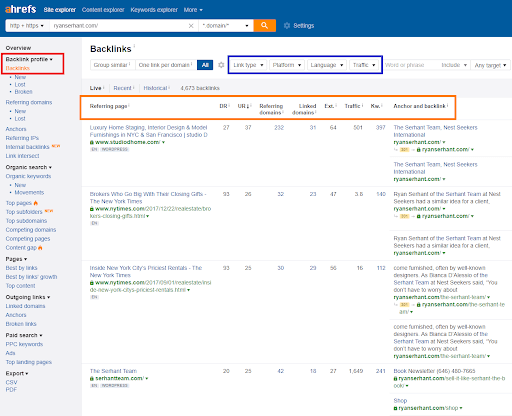Click the orange search magnifier button

(264, 25)
